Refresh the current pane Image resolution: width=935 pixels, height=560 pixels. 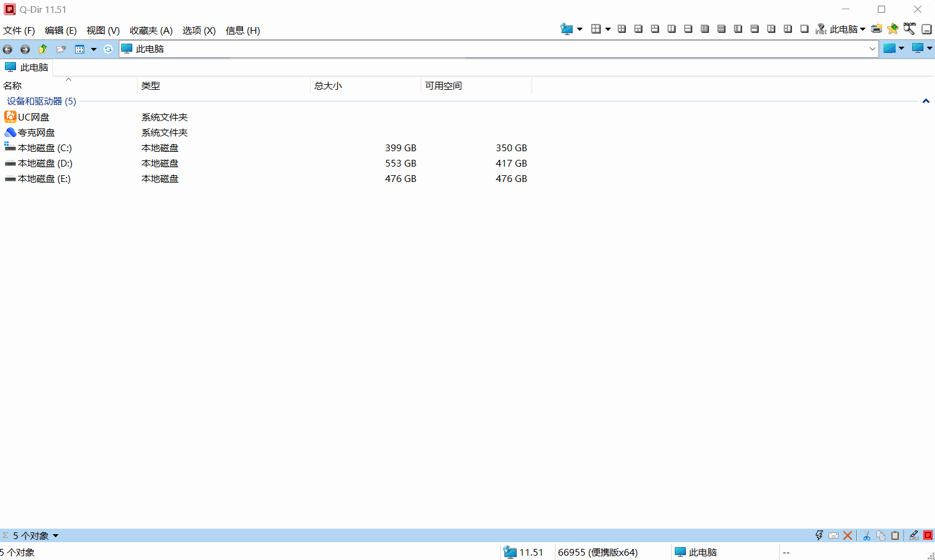(108, 49)
